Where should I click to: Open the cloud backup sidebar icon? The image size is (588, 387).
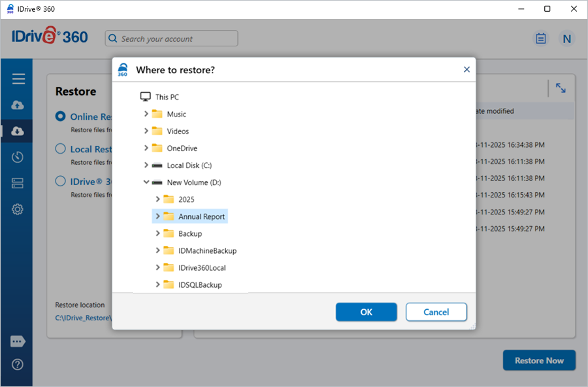coord(18,105)
